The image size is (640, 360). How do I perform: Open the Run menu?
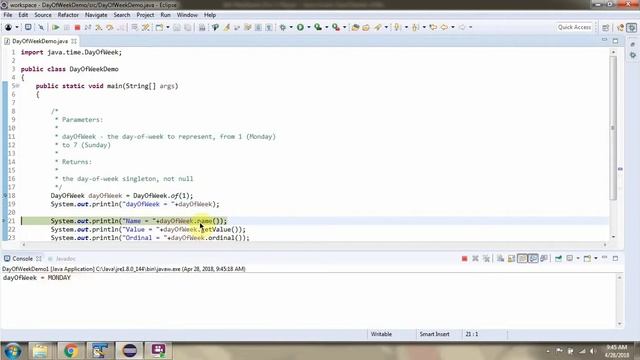[x=165, y=15]
